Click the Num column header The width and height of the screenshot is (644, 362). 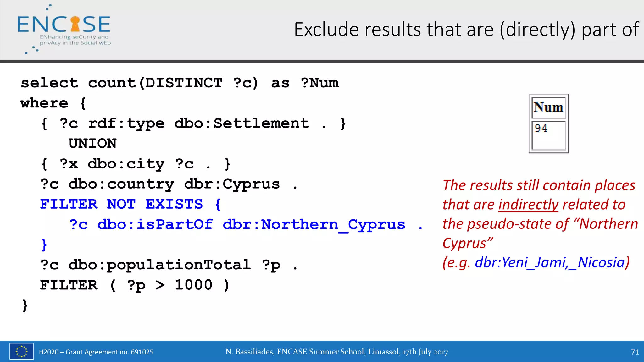pos(548,107)
